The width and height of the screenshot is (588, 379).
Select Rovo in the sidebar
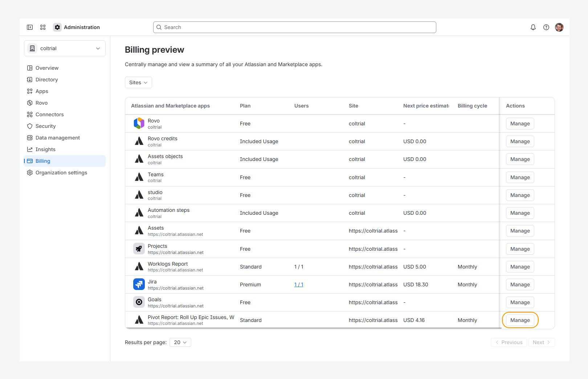coord(65,103)
